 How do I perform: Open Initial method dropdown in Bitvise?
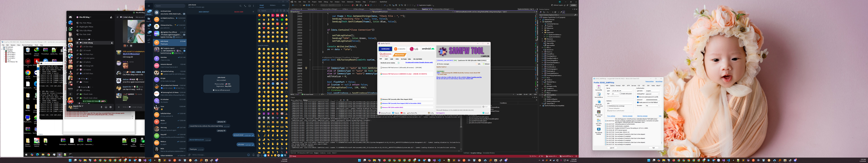[653, 94]
